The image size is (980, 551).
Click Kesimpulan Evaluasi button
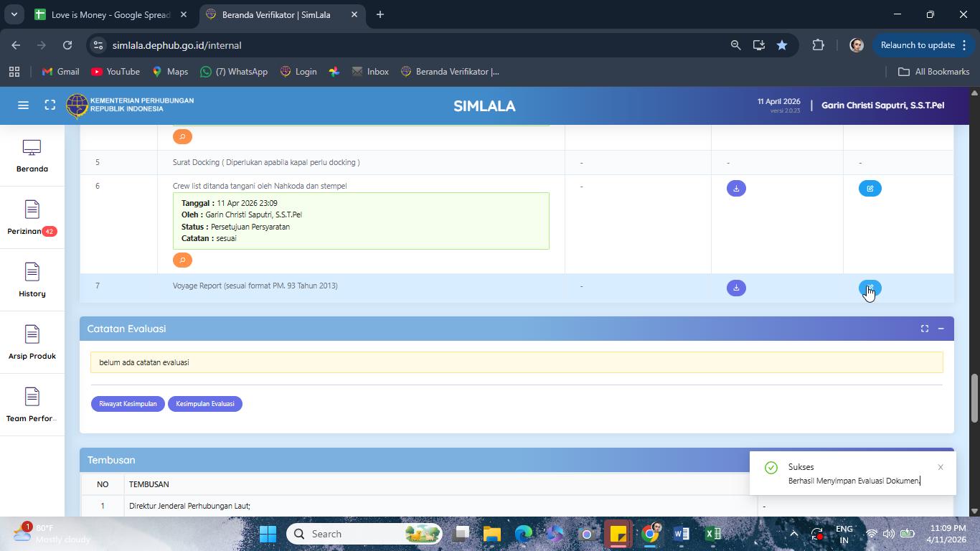pos(205,404)
